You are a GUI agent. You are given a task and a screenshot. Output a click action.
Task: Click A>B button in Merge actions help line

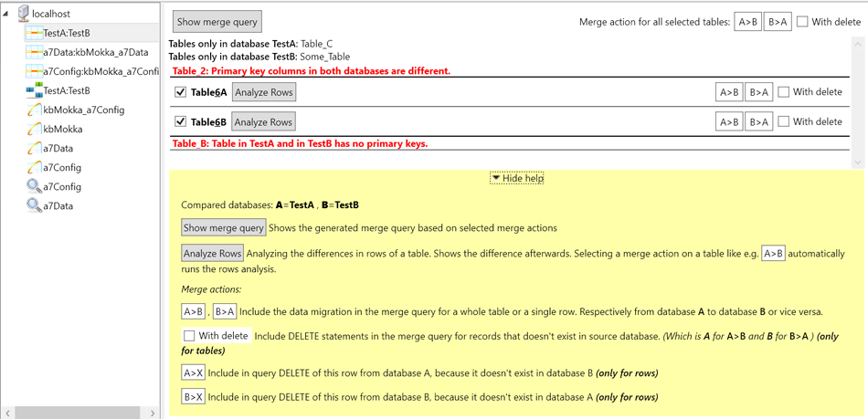(193, 311)
